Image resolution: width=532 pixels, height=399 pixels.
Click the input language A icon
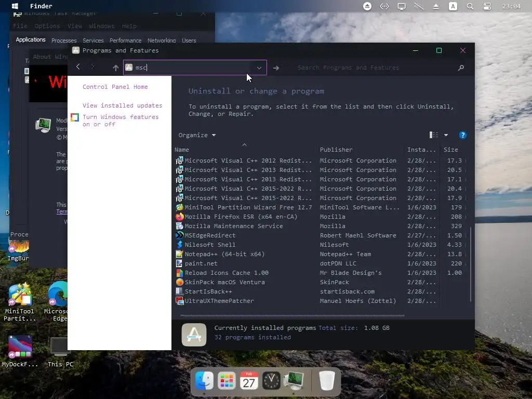453,6
